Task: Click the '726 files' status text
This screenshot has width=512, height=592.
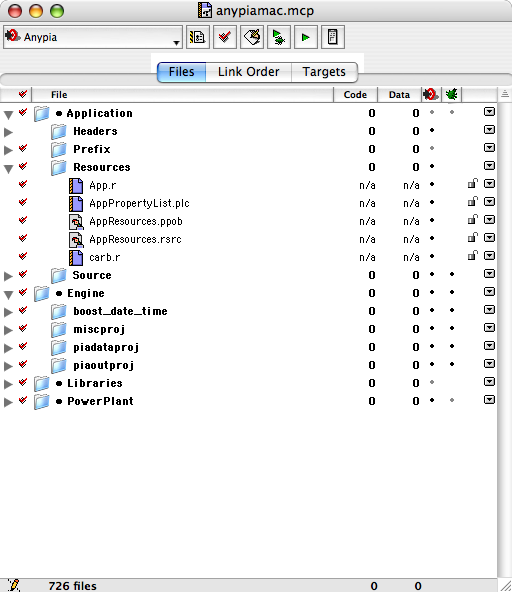Action: pyautogui.click(x=72, y=586)
